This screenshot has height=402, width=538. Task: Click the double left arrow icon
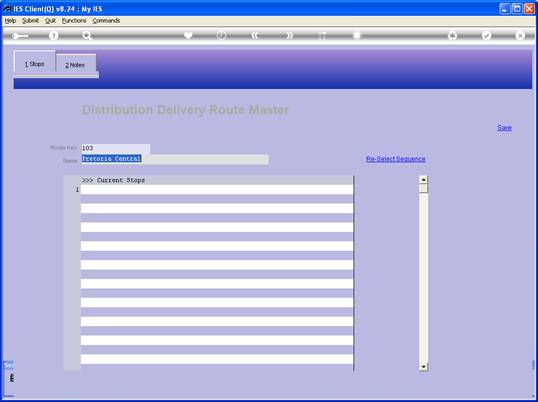tap(255, 35)
